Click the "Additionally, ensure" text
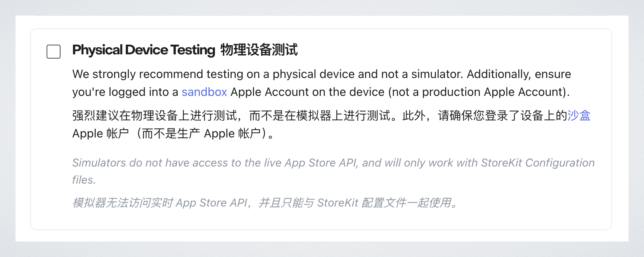Viewport: 644px width, 257px height. click(519, 74)
